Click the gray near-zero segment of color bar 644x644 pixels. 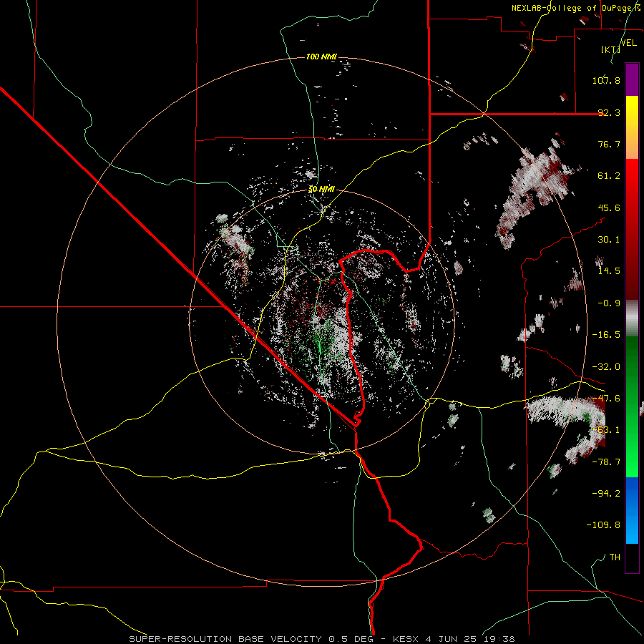click(632, 318)
